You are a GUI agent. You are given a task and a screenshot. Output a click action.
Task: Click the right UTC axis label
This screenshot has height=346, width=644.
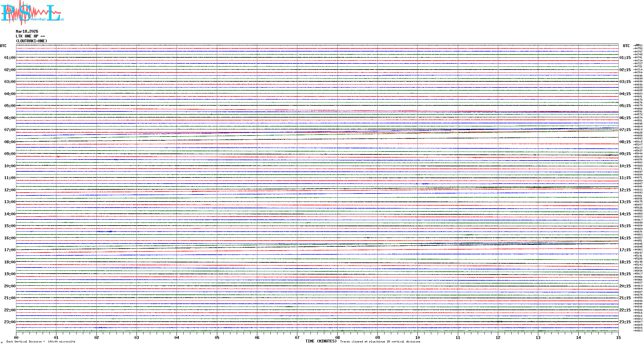click(626, 46)
